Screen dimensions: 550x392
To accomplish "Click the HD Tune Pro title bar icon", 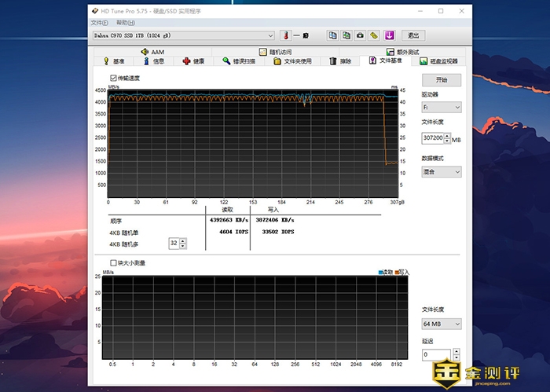I will click(95, 11).
